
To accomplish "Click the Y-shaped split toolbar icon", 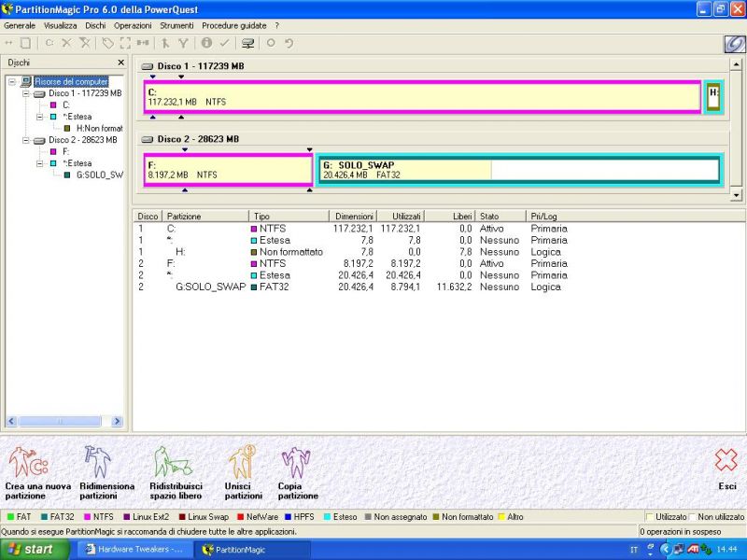I will coord(183,43).
